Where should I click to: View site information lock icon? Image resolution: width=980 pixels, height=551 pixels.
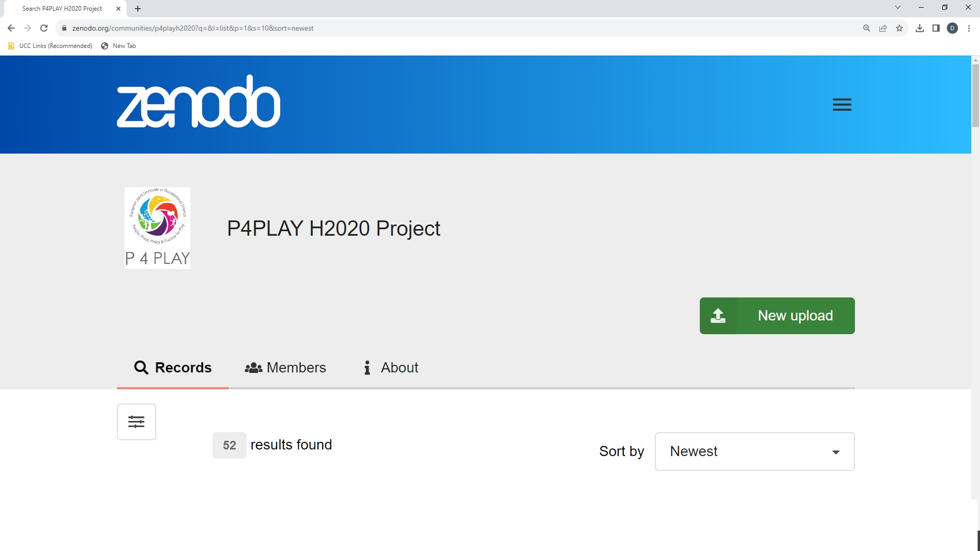(64, 28)
